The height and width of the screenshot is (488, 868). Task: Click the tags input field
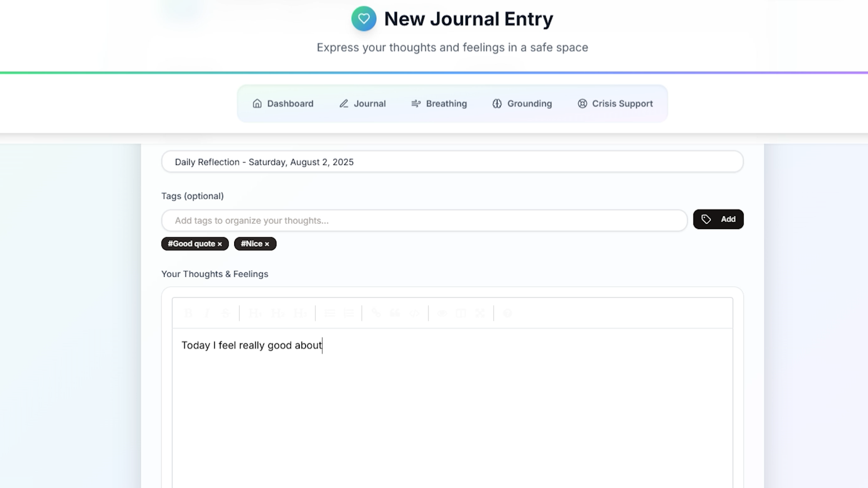[x=424, y=221]
